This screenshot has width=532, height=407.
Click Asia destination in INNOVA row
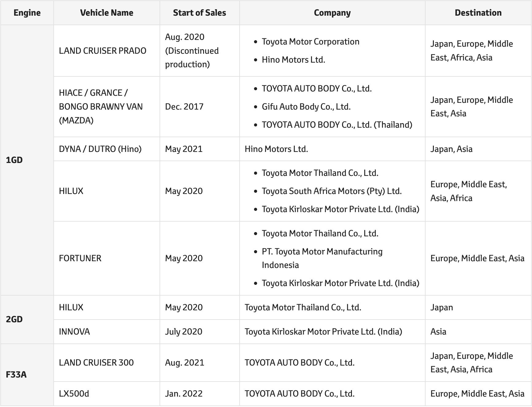[438, 331]
